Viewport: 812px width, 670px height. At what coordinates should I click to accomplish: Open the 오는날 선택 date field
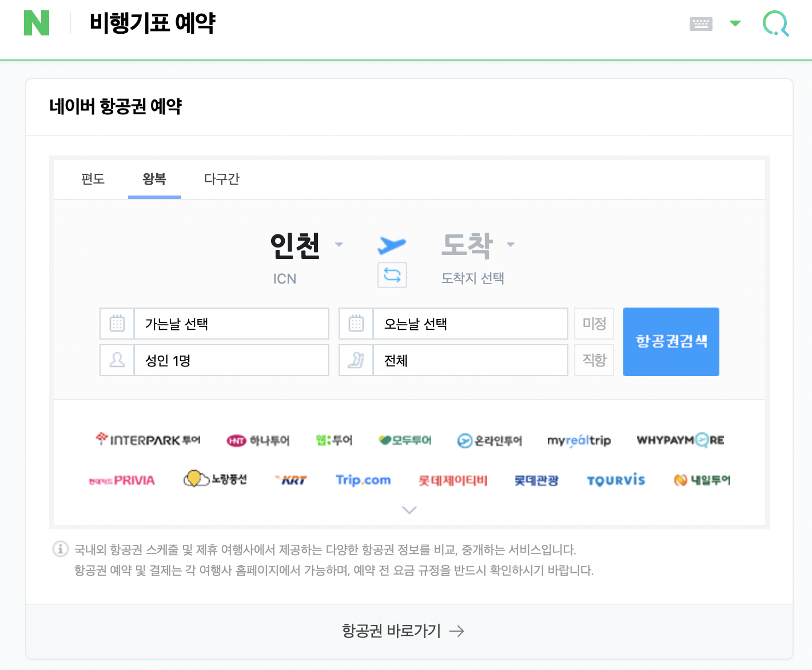pyautogui.click(x=470, y=324)
